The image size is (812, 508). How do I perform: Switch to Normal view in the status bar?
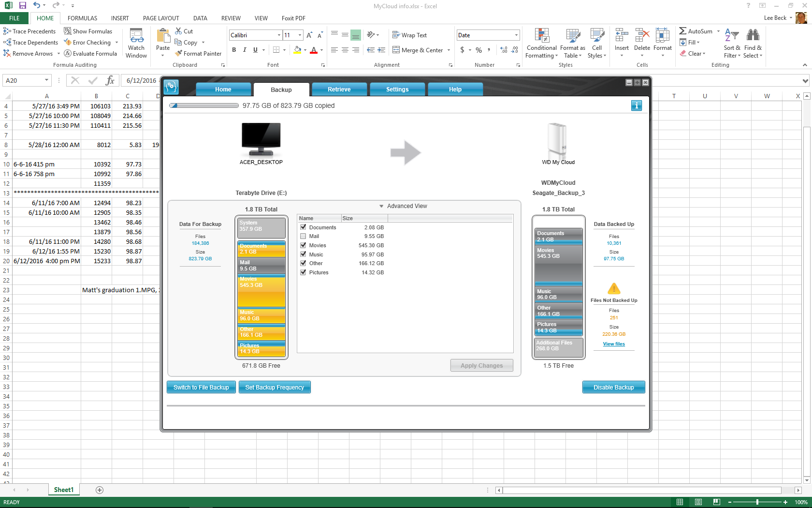click(680, 502)
